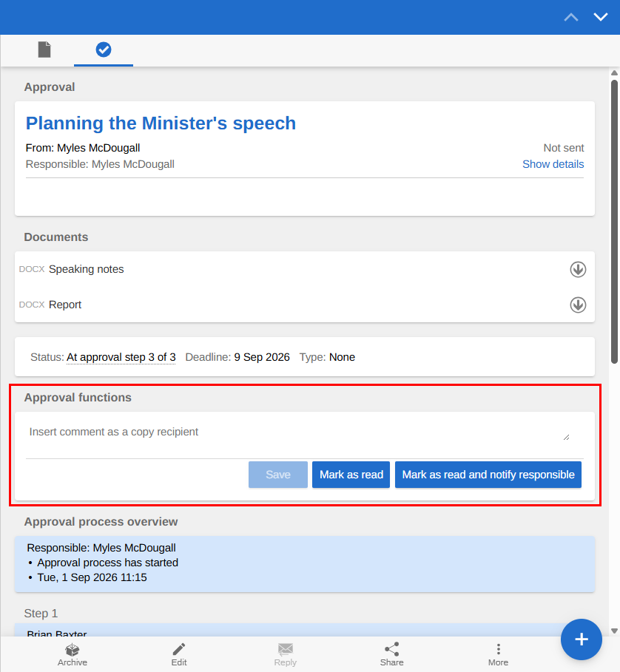The image size is (620, 672).
Task: Click the Not sent status text
Action: tap(564, 148)
